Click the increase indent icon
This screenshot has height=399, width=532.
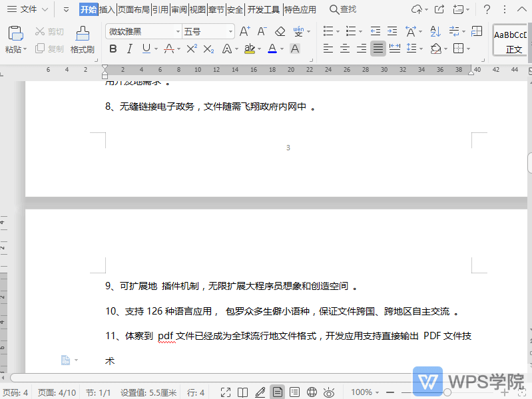tap(392, 31)
